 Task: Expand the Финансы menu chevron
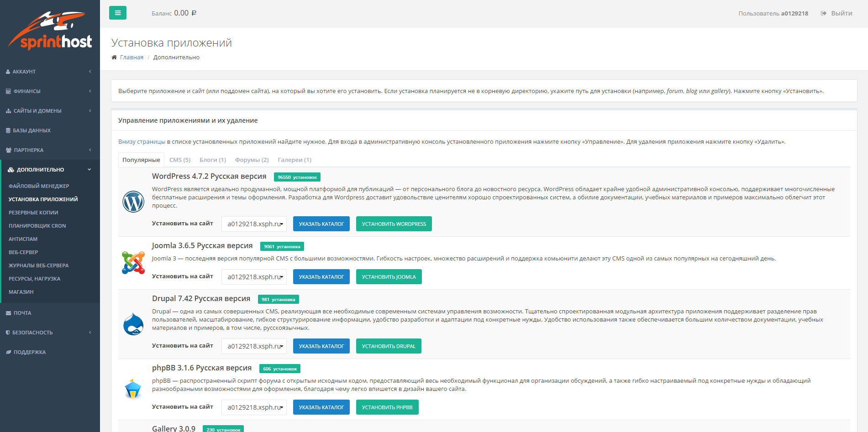tap(90, 91)
